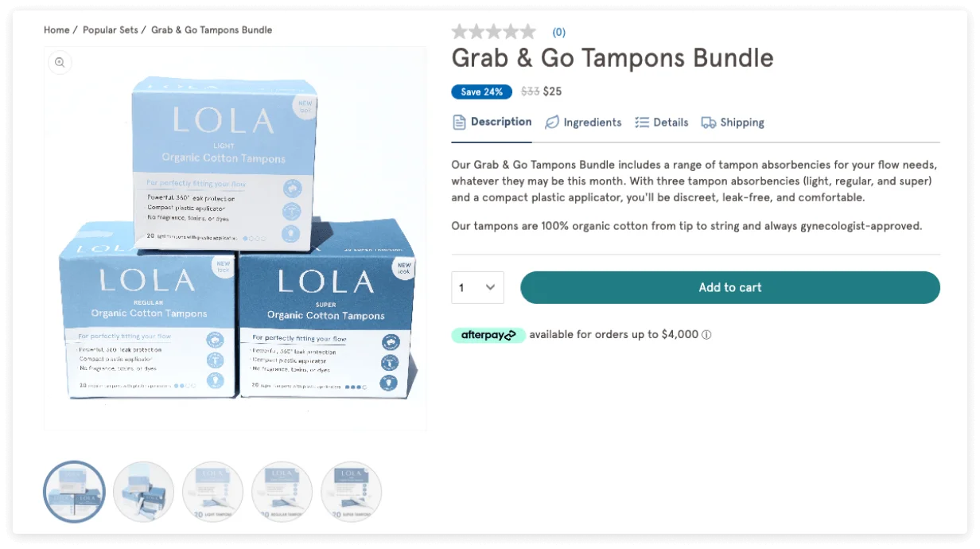Go to Home breadcrumb link
Screen dimensions: 980x549
[56, 30]
